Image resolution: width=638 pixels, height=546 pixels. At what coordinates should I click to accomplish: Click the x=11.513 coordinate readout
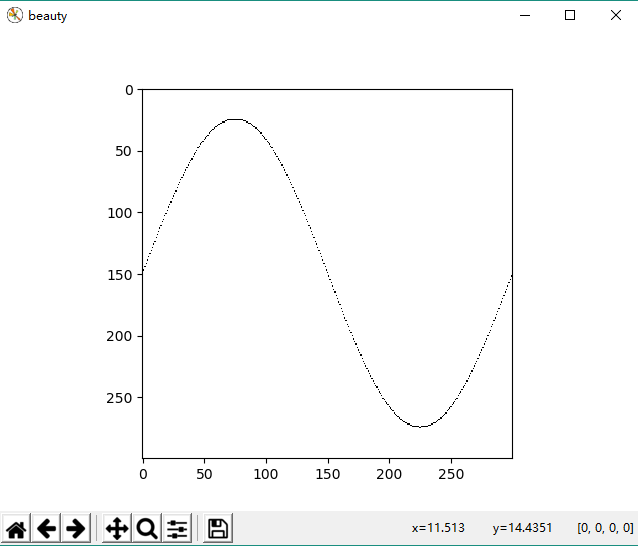438,528
